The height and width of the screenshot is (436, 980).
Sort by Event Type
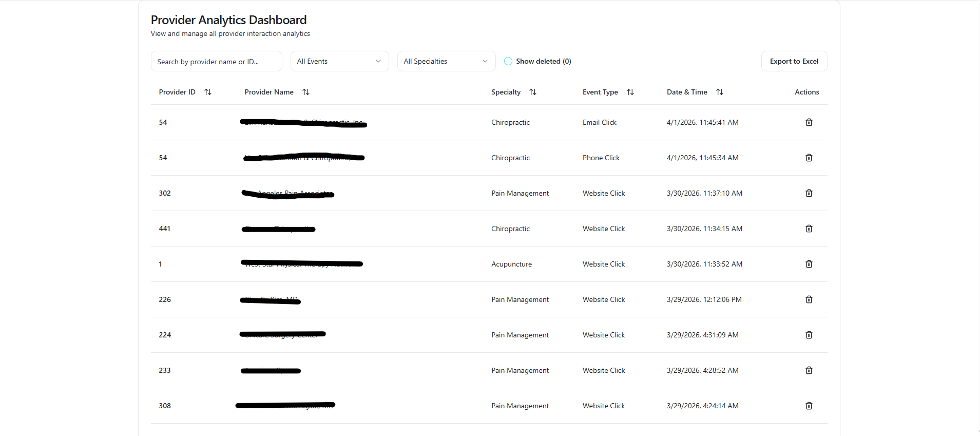(x=630, y=92)
